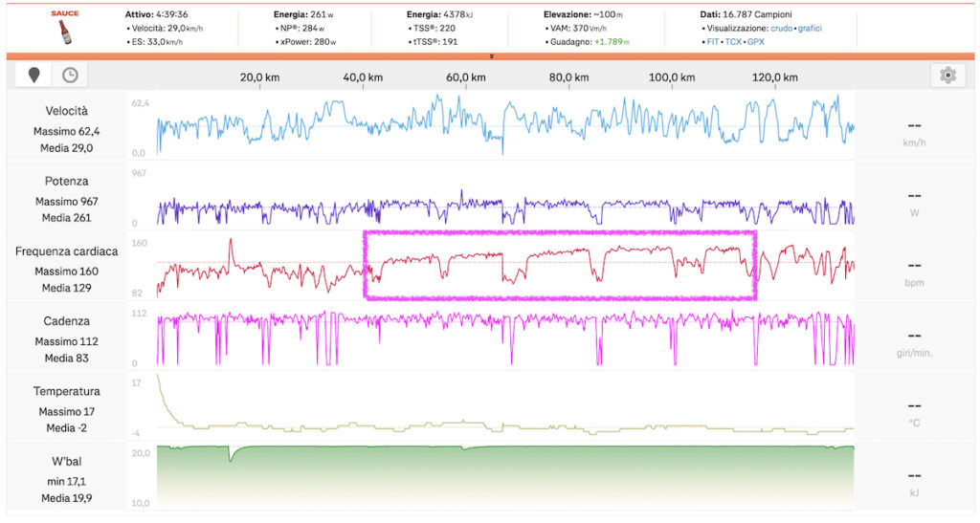This screenshot has height=523, width=980.
Task: Click the Frequenza cardiaca row label
Action: point(66,251)
